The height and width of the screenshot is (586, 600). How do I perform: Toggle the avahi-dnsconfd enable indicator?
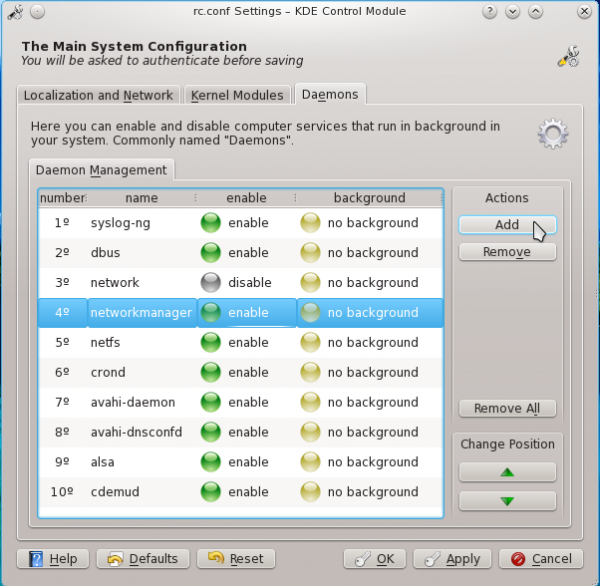click(x=210, y=432)
